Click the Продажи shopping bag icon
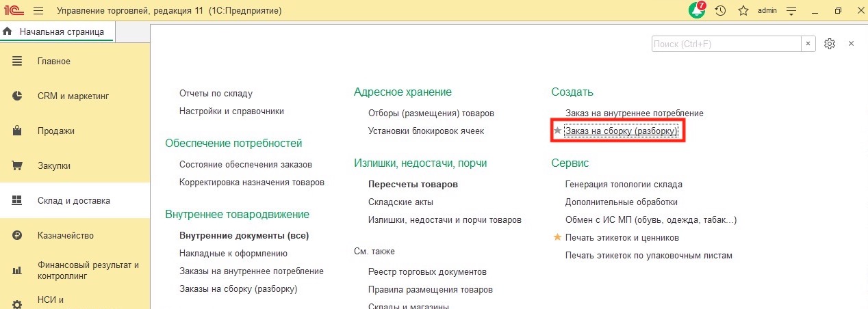 (18, 131)
